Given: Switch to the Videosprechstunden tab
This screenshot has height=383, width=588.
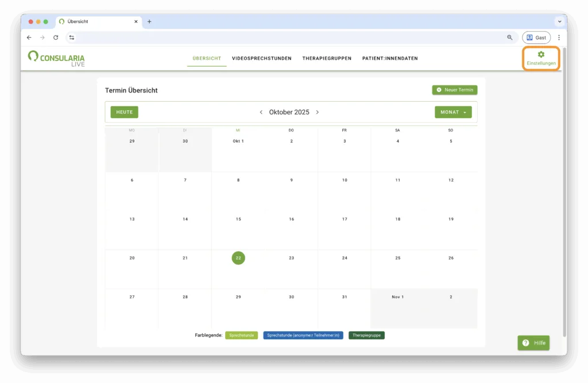Looking at the screenshot, I should [261, 59].
